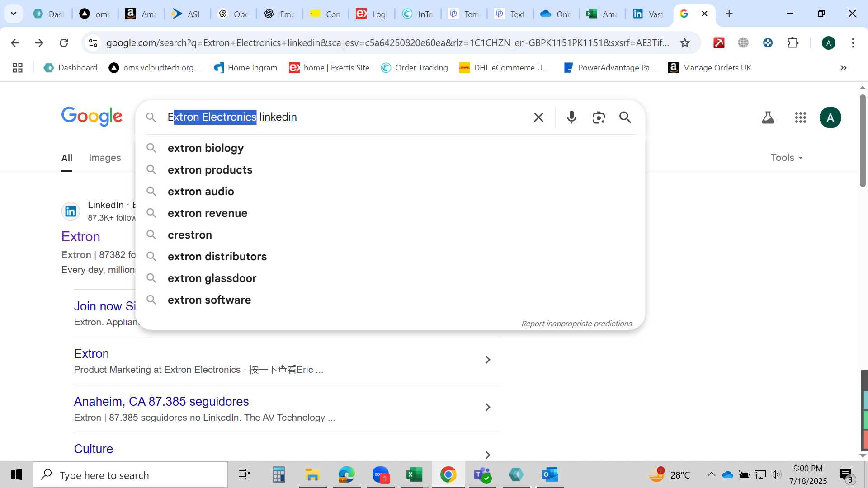Open the Google account avatar A

pos(830,117)
